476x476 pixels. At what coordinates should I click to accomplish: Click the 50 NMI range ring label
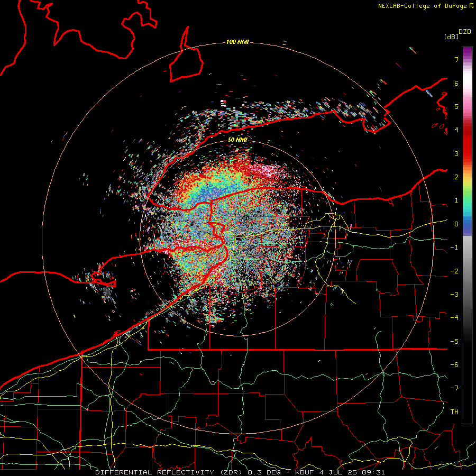pyautogui.click(x=237, y=140)
